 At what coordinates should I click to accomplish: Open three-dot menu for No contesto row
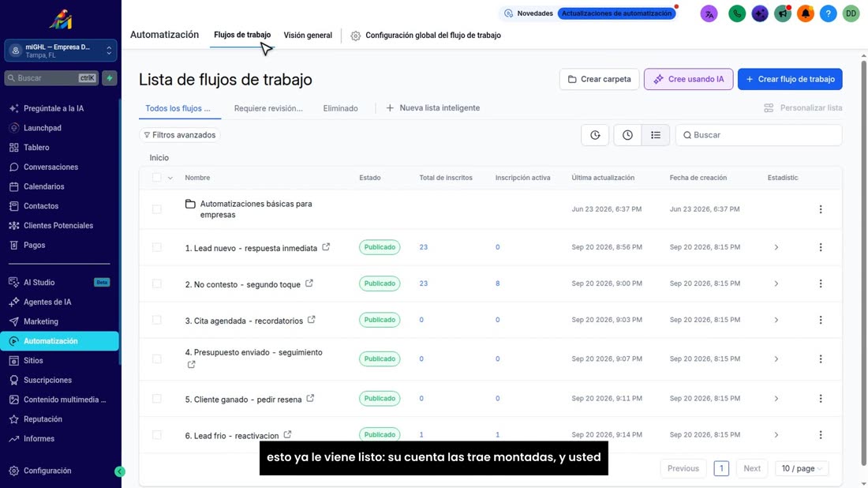(x=821, y=283)
